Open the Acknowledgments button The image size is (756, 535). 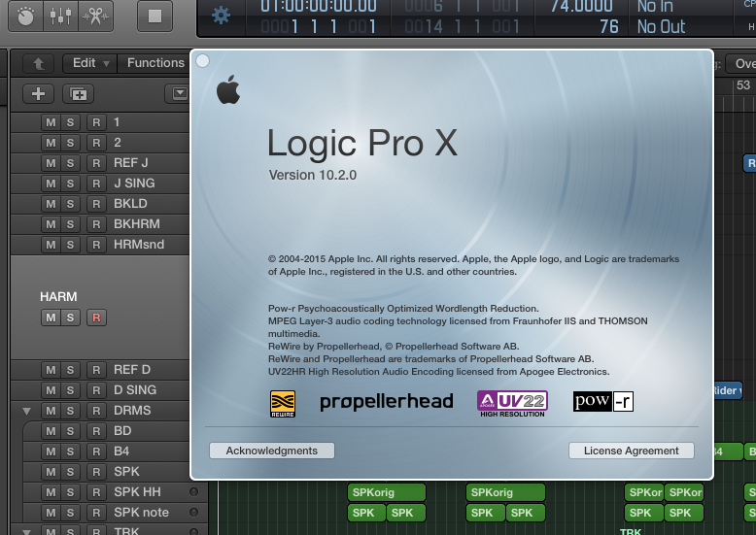[x=272, y=451]
